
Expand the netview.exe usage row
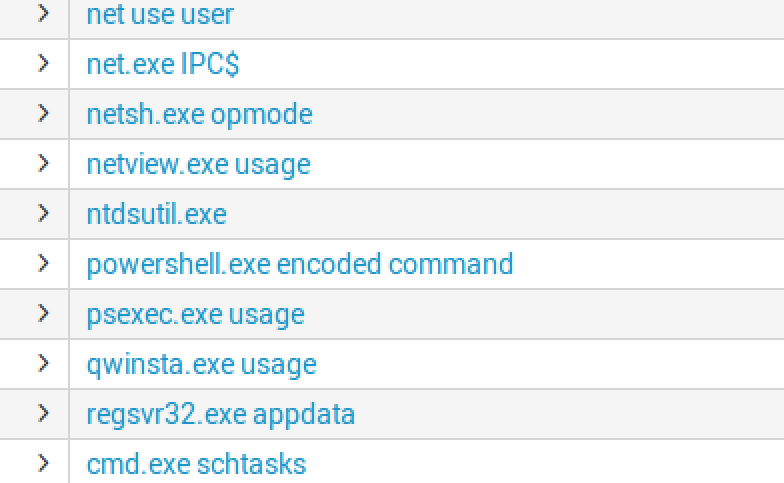(x=43, y=163)
